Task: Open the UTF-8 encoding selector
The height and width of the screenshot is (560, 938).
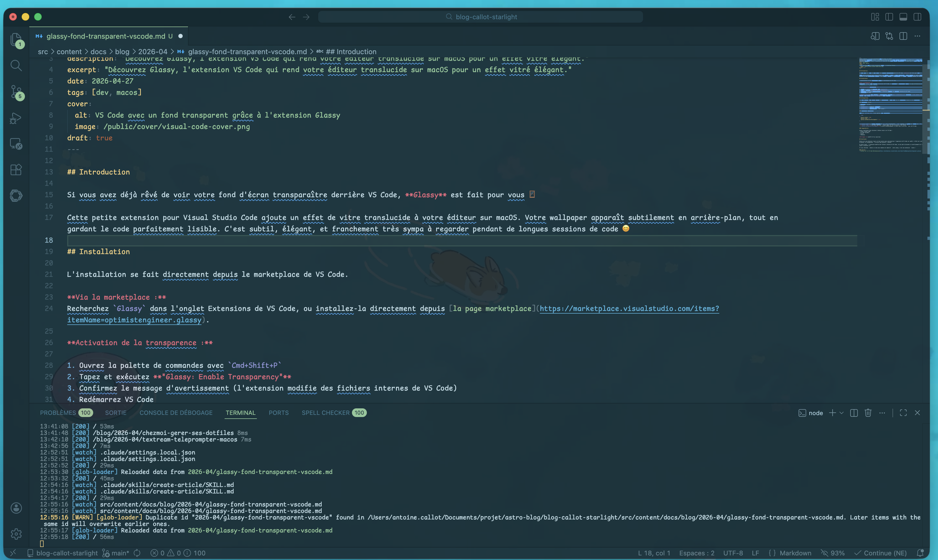Action: pyautogui.click(x=733, y=553)
